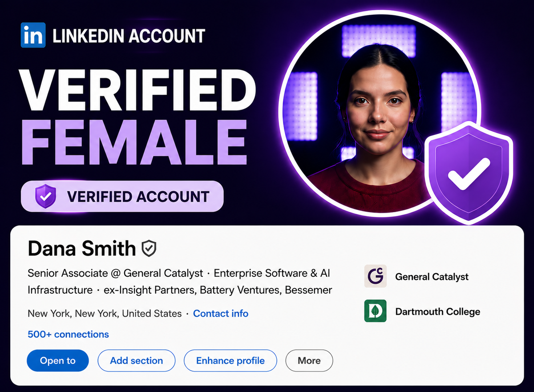Viewport: 534px width, 392px height.
Task: Click the Enhance profile button
Action: coord(230,361)
